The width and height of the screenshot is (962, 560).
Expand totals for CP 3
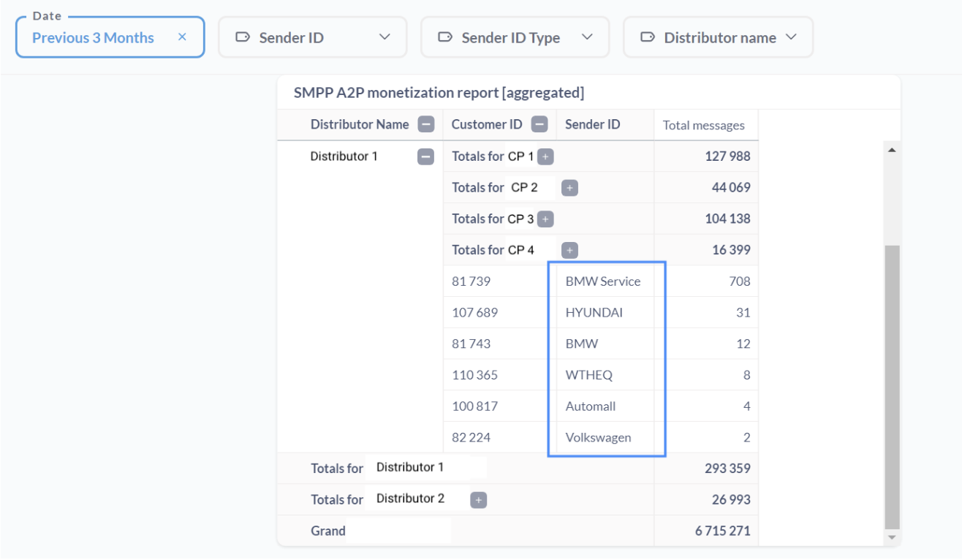545,219
